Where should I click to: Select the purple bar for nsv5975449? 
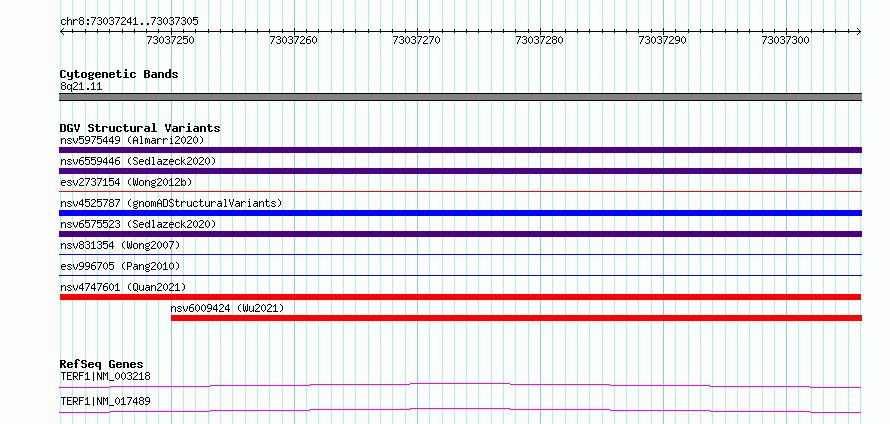(460, 150)
